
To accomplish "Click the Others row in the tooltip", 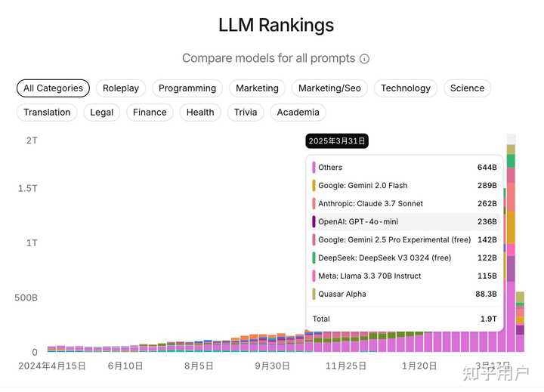I will pyautogui.click(x=404, y=167).
